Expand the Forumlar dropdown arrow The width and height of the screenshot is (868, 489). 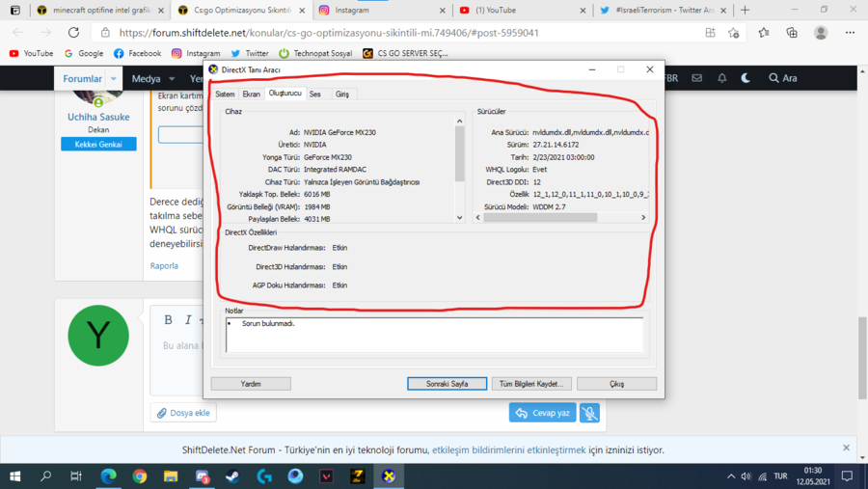point(114,79)
